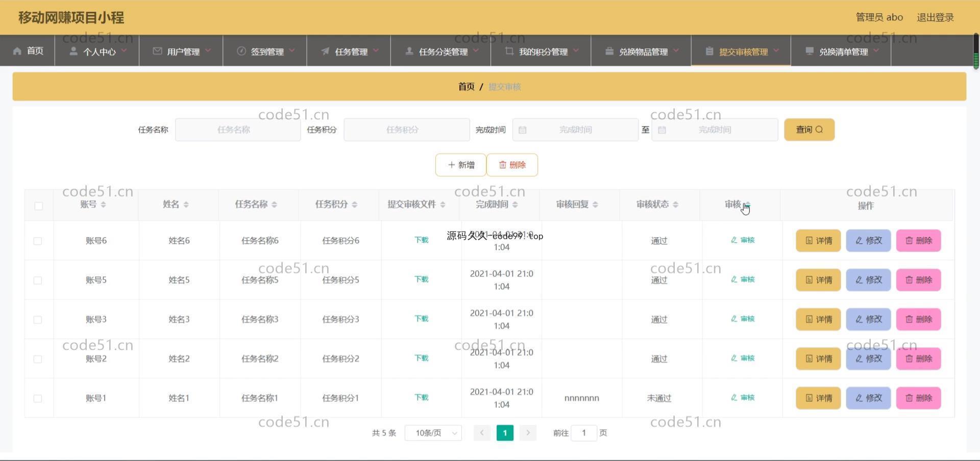This screenshot has width=980, height=461.
Task: Check the row checkbox for 账号3
Action: tap(38, 320)
